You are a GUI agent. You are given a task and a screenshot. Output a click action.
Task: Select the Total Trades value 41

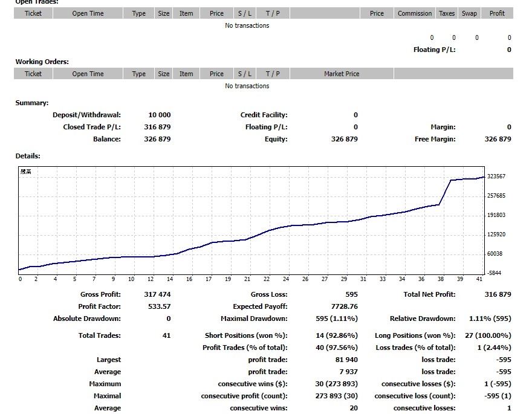click(x=167, y=335)
